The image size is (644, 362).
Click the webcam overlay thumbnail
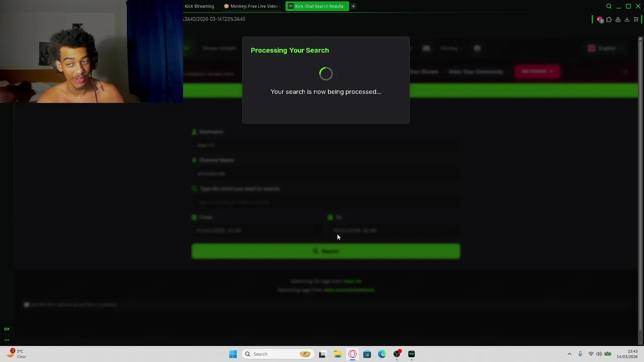[92, 51]
